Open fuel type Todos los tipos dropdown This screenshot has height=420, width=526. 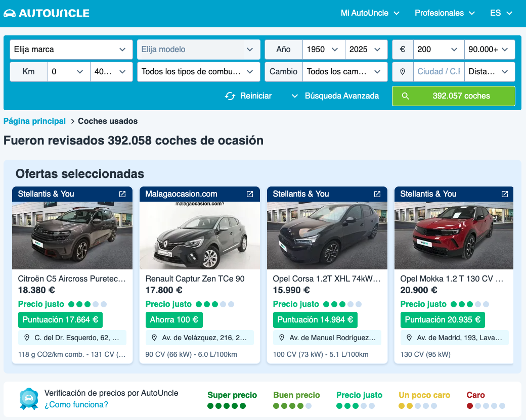(x=199, y=72)
